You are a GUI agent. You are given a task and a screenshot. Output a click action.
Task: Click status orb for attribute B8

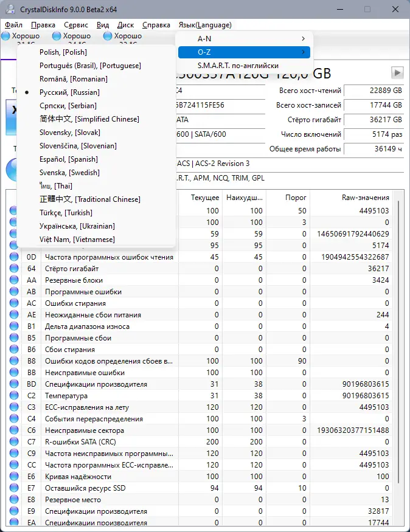click(x=14, y=361)
